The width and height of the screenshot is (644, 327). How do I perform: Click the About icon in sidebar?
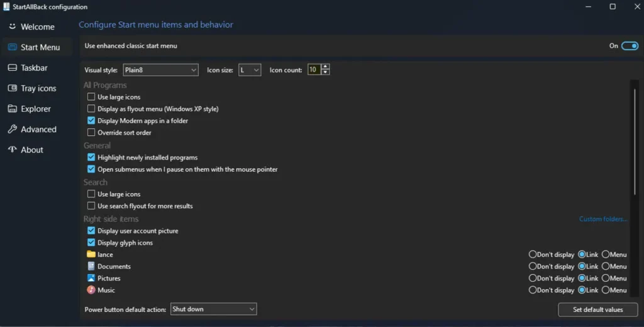click(12, 150)
